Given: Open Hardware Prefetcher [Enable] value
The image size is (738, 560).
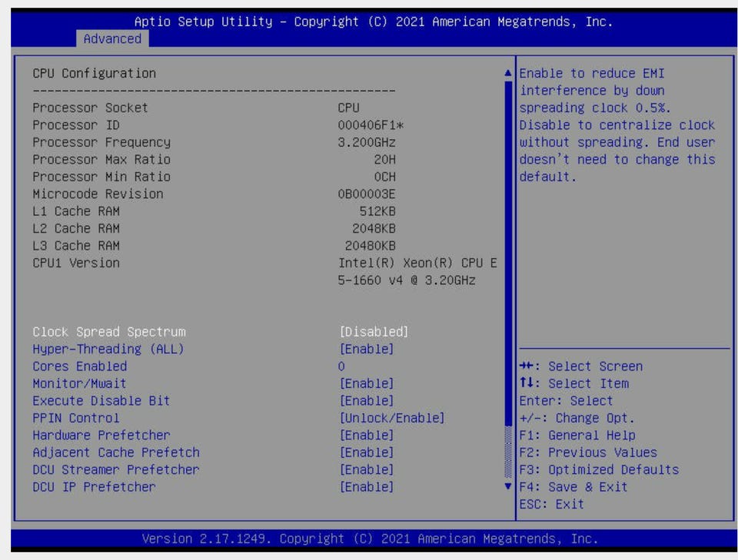Looking at the screenshot, I should (366, 436).
